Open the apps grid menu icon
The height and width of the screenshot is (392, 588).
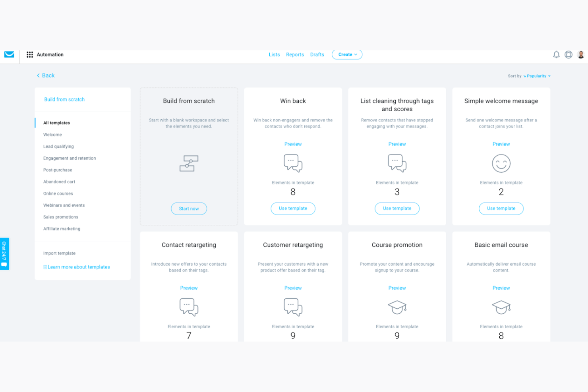30,54
